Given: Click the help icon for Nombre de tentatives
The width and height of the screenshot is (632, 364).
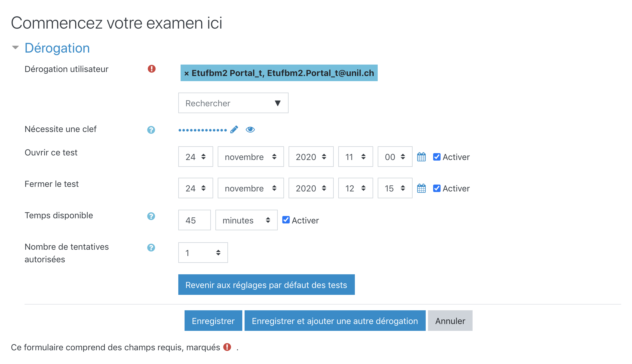Looking at the screenshot, I should [x=151, y=248].
